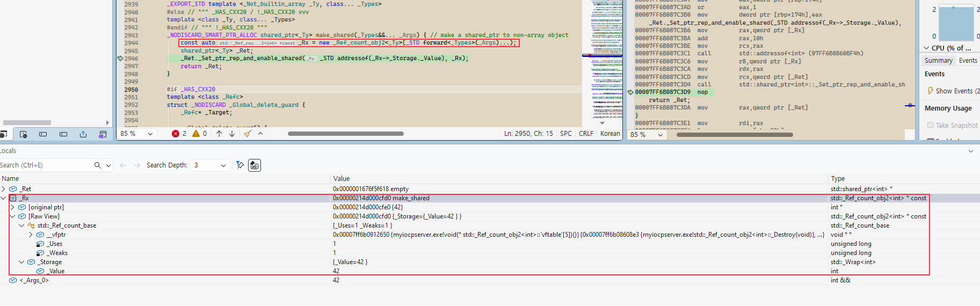Toggle the 'ab' text visualizer button in Locals

click(x=255, y=165)
